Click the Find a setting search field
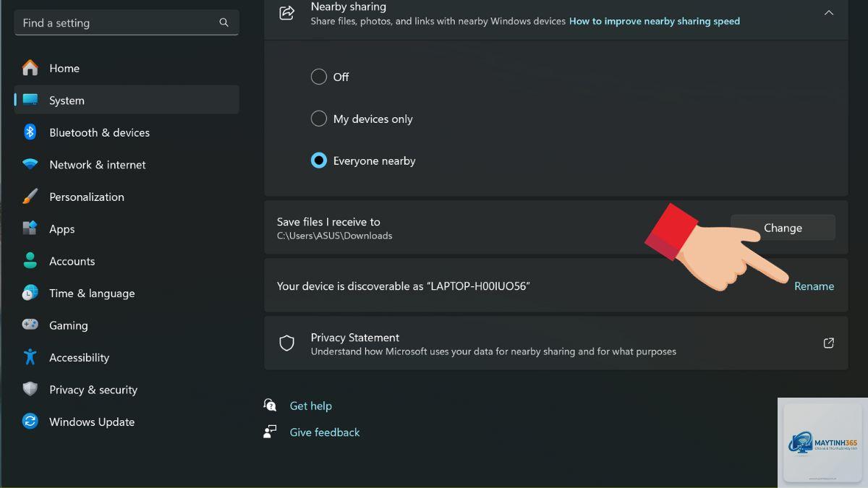The width and height of the screenshot is (868, 488). pyautogui.click(x=127, y=23)
